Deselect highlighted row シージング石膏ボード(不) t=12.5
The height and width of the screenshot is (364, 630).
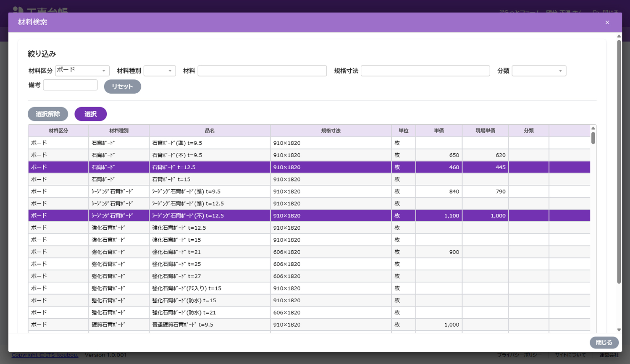pyautogui.click(x=309, y=215)
